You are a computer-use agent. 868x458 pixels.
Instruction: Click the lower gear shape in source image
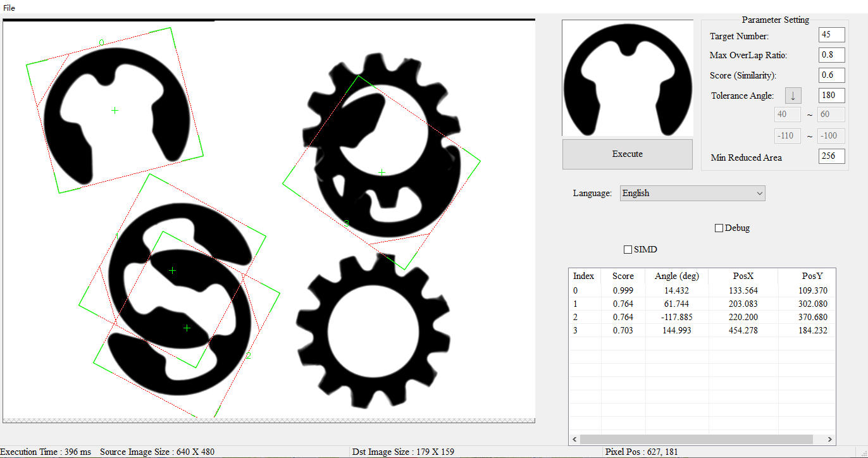373,331
